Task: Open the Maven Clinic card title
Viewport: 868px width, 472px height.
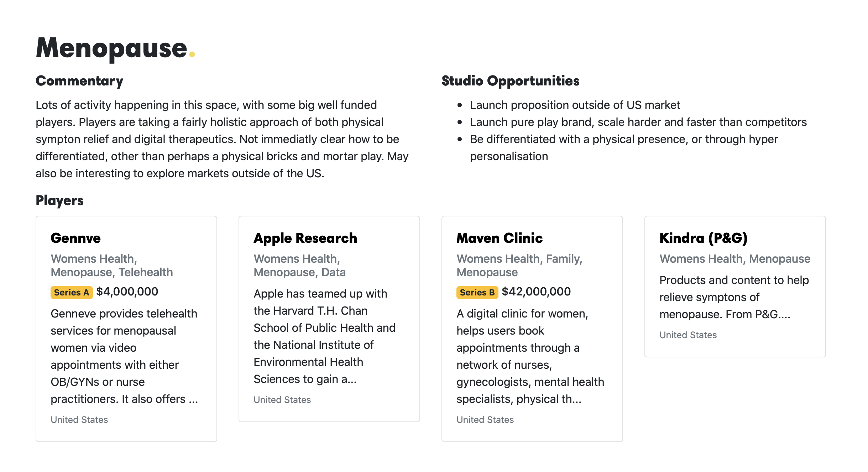Action: 500,238
